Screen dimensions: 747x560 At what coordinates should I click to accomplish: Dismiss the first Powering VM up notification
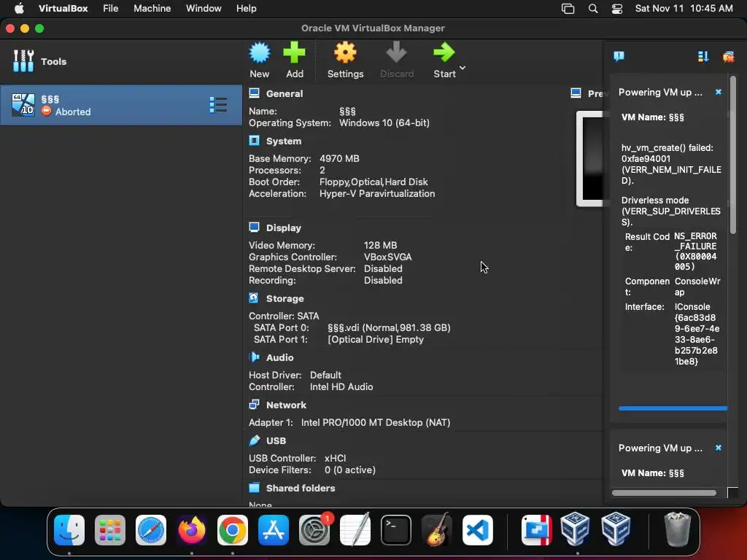(x=719, y=92)
